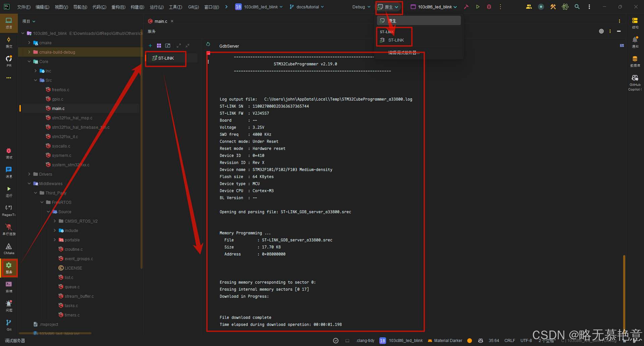Run 103c8t6_led_blink with green play icon

click(478, 7)
